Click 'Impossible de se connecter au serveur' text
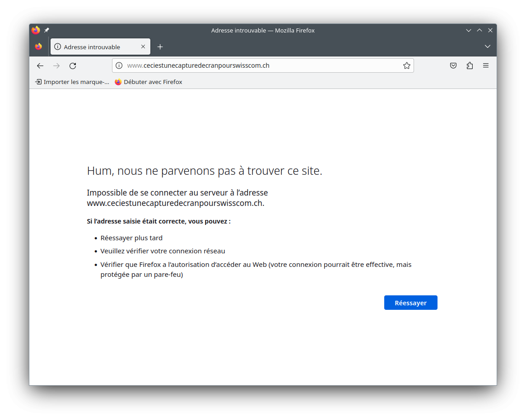The height and width of the screenshot is (420, 526). (x=177, y=198)
